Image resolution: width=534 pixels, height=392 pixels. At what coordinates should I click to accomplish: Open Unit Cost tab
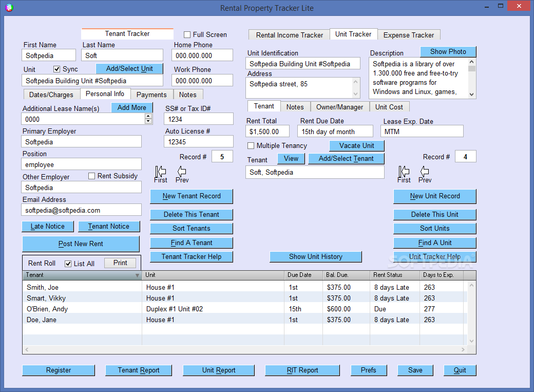389,107
